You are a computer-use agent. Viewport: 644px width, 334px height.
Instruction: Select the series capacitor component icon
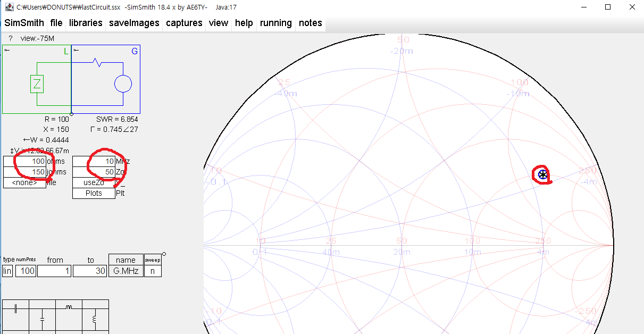coord(16,308)
